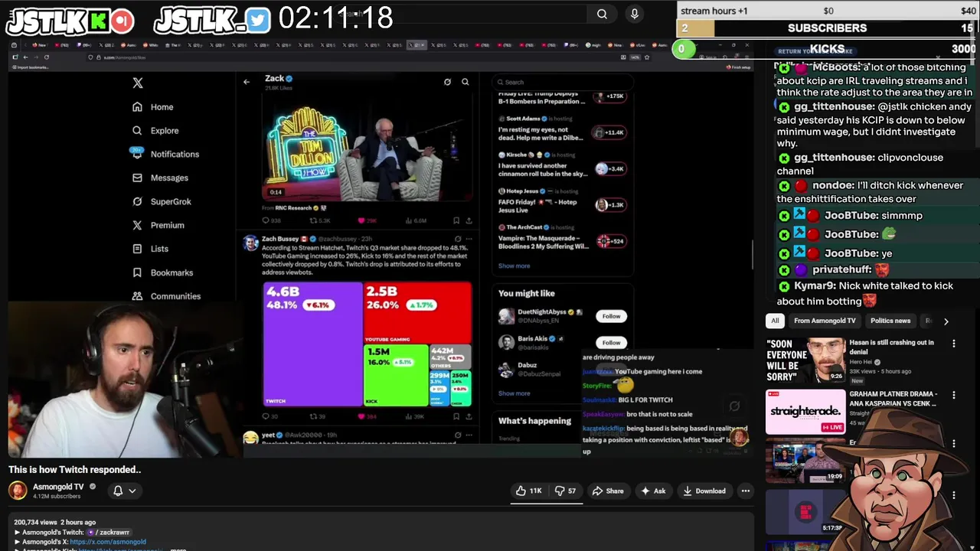Activate voice search microphone icon

pyautogui.click(x=634, y=14)
